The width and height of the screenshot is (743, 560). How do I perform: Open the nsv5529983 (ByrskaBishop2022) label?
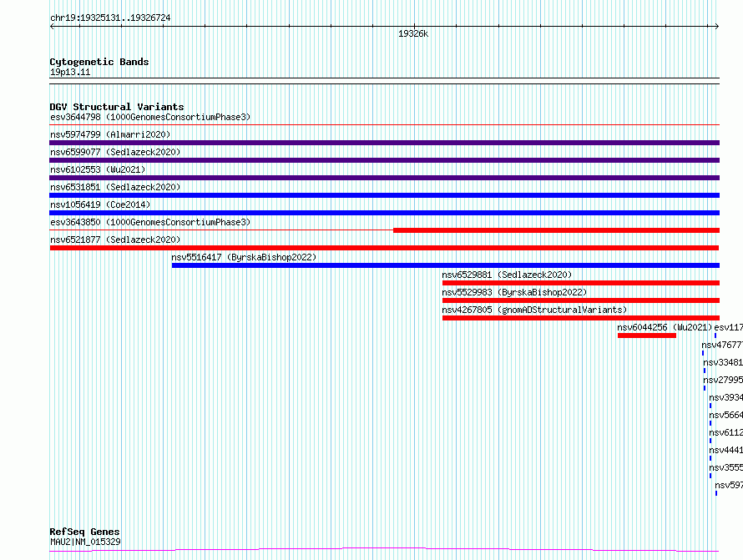tap(514, 292)
